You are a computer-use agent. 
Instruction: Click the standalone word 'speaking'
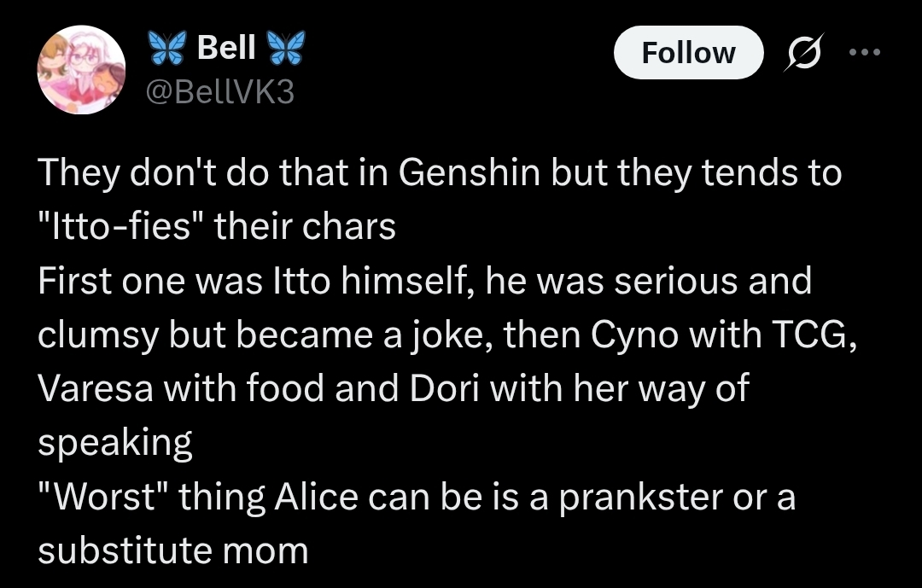click(x=115, y=444)
